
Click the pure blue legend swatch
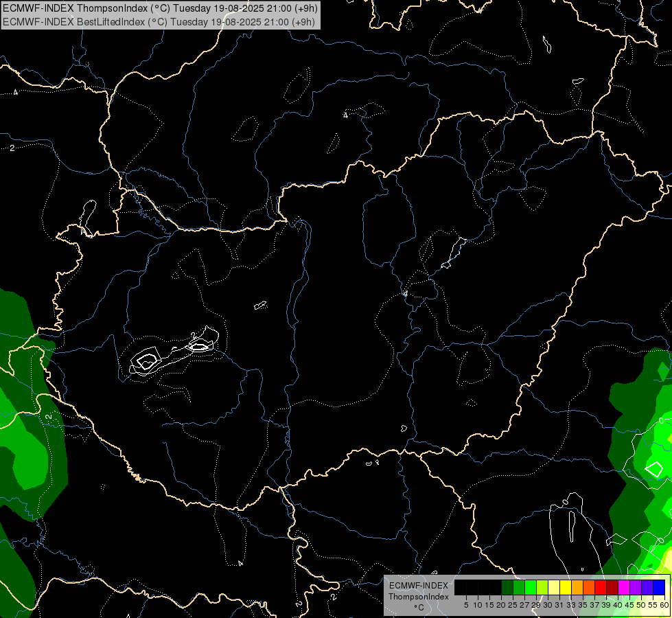pyautogui.click(x=659, y=587)
